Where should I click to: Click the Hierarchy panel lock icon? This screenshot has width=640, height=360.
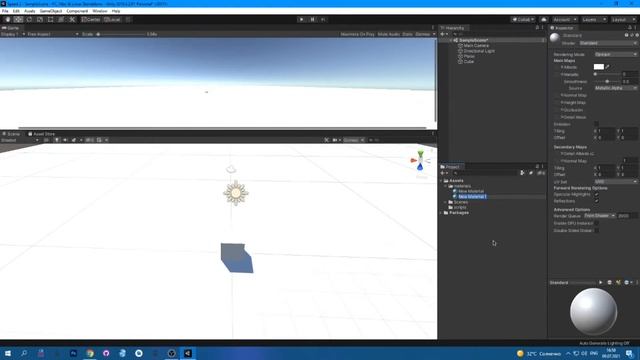pyautogui.click(x=537, y=28)
